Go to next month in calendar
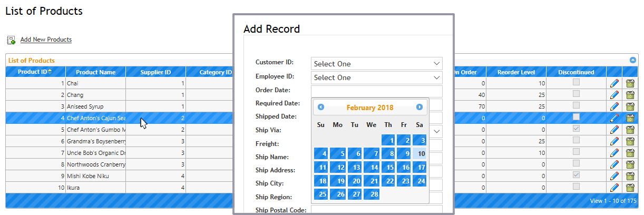Image resolution: width=644 pixels, height=215 pixels. pos(419,107)
